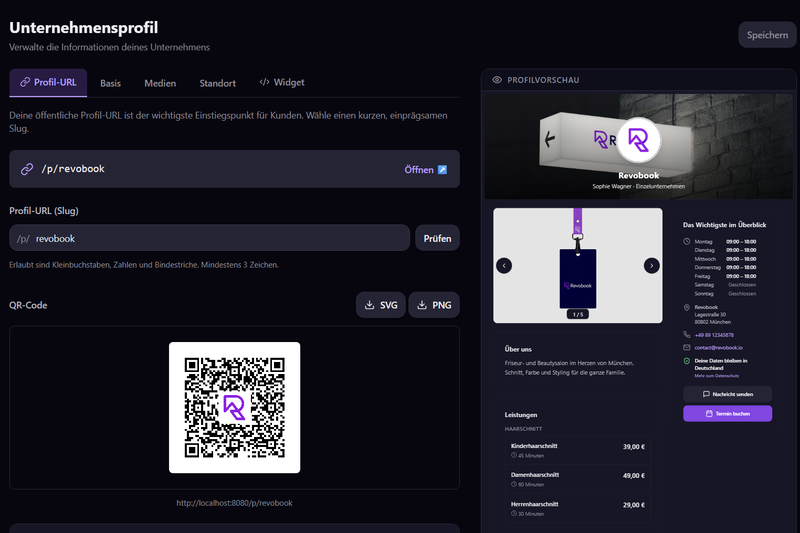
Task: Click the lanyard badge carousel image
Action: coord(578,265)
